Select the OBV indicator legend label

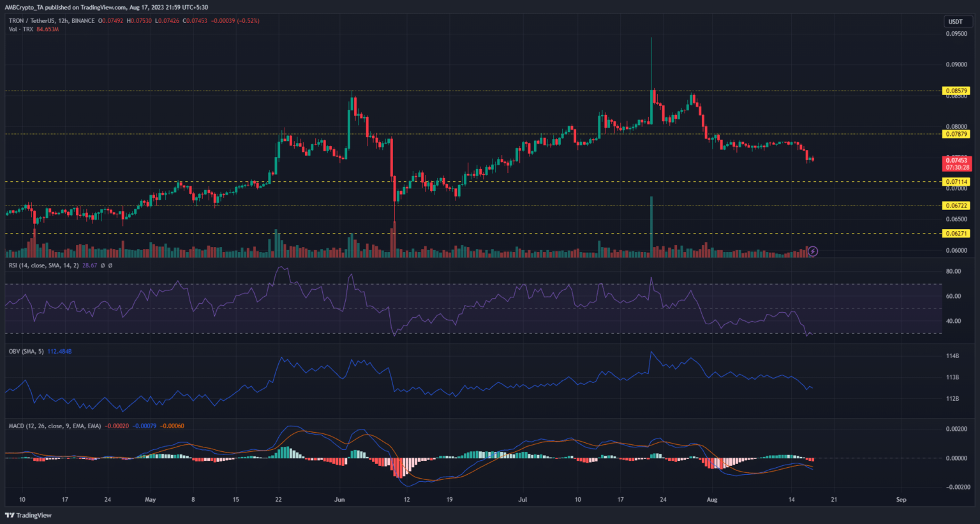(26, 352)
